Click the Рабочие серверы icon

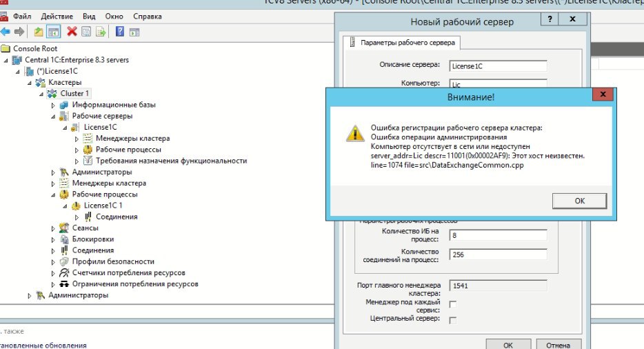tap(63, 117)
